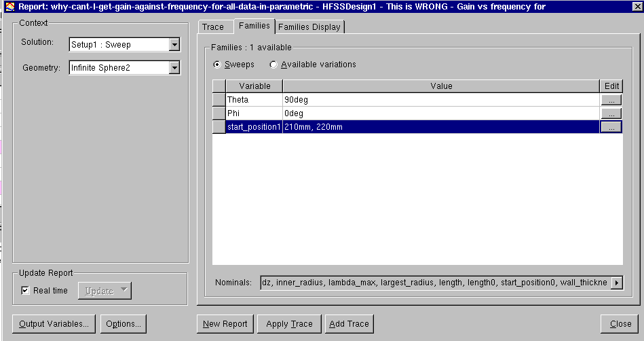Toggle the Real time checkbox
Screen dimensions: 644x341
click(x=26, y=291)
